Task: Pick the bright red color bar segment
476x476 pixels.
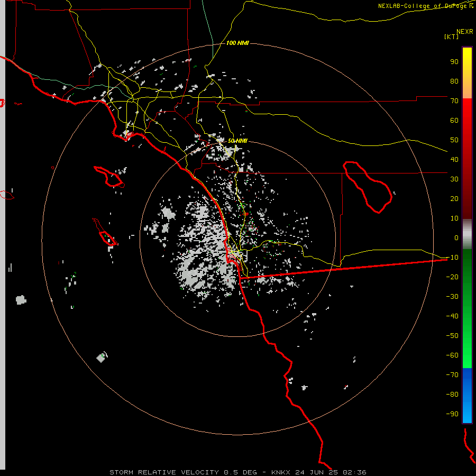Action: coord(467,114)
